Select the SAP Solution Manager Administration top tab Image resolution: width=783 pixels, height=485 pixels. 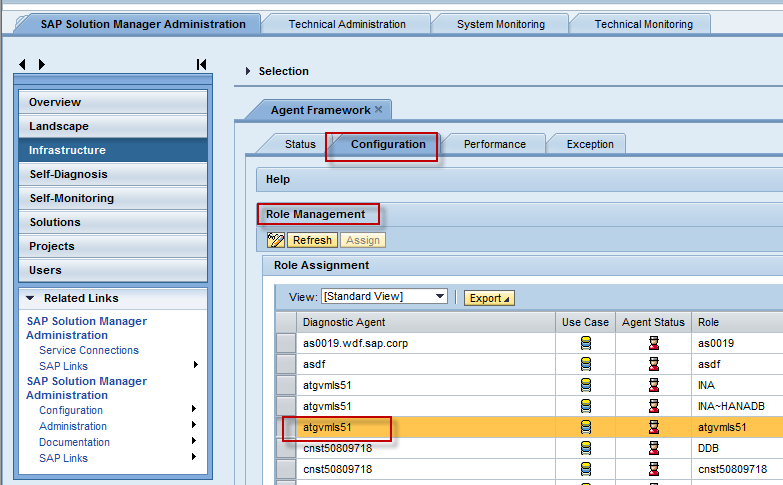(x=143, y=24)
